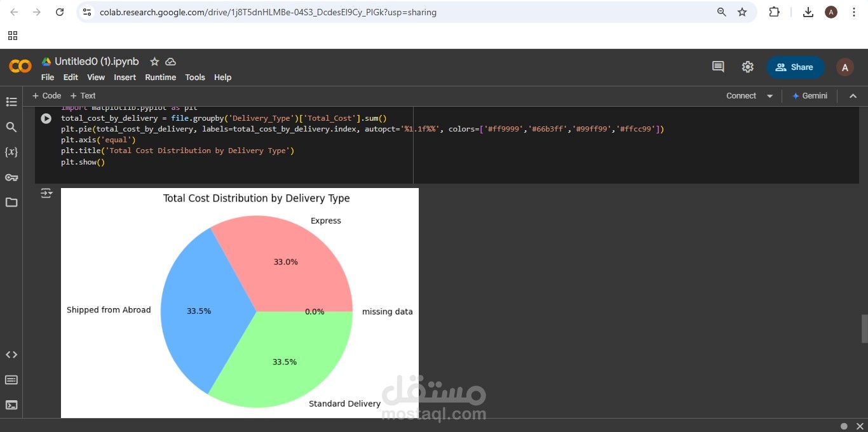Screen dimensions: 868x432
Task: Click the plt.axis('equal') code line
Action: pyautogui.click(x=98, y=140)
